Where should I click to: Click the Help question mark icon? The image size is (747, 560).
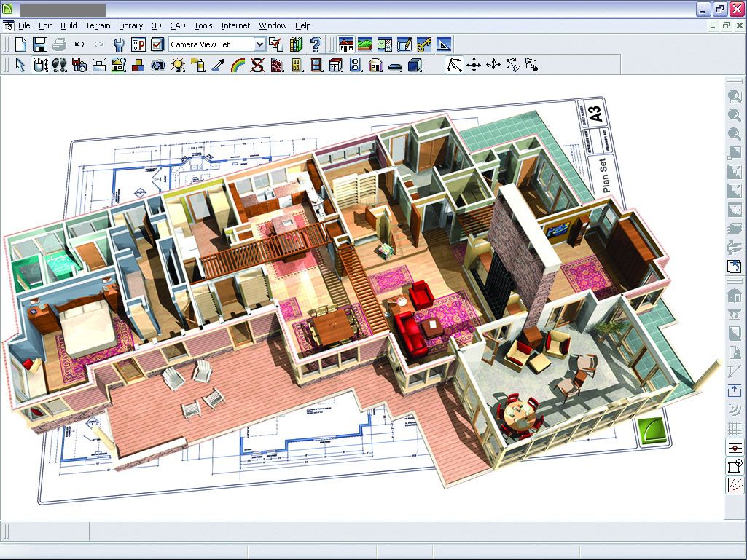pos(316,44)
